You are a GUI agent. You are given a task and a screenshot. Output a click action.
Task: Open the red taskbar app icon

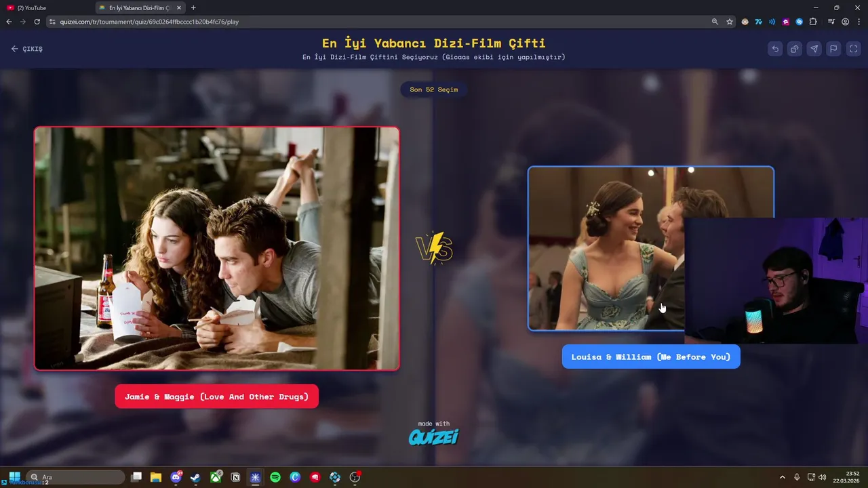click(315, 477)
